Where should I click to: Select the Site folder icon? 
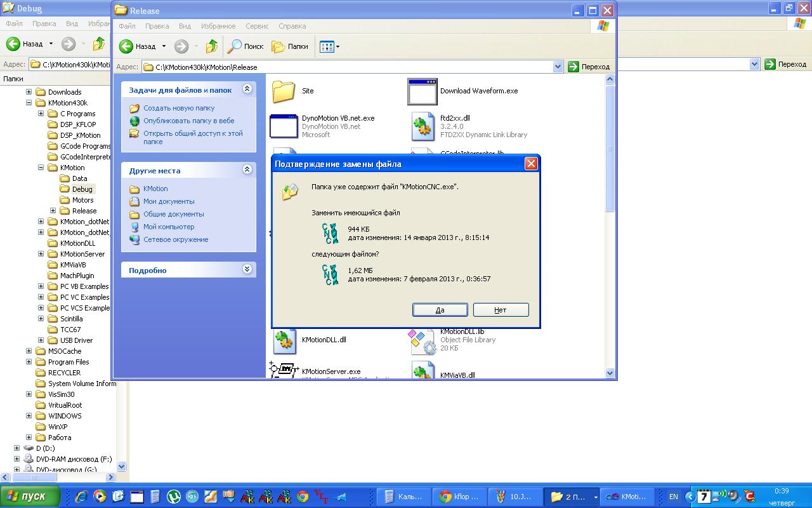click(x=284, y=91)
